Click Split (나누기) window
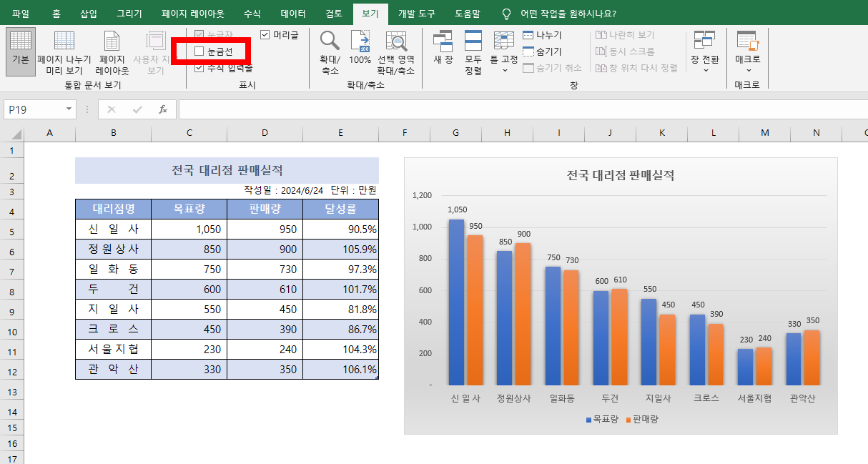 click(542, 35)
